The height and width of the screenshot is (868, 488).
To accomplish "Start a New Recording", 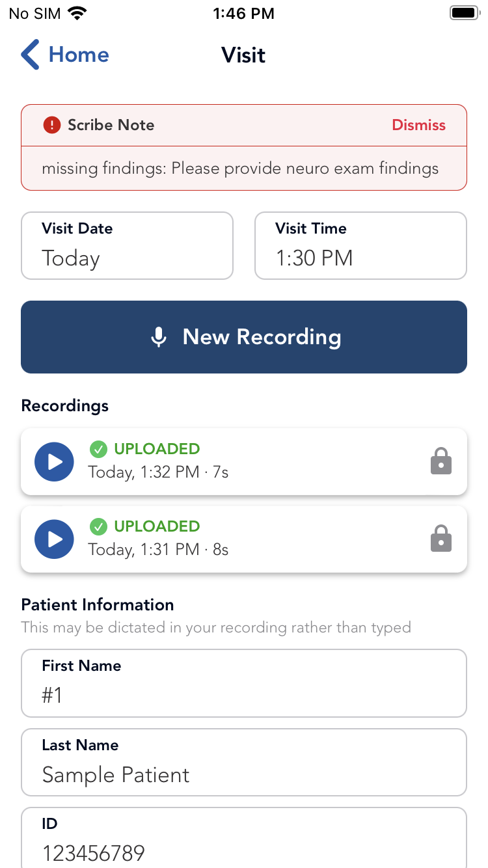I will (244, 337).
